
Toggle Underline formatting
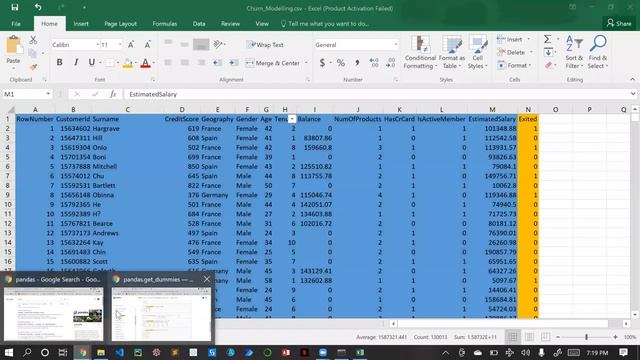(x=91, y=62)
